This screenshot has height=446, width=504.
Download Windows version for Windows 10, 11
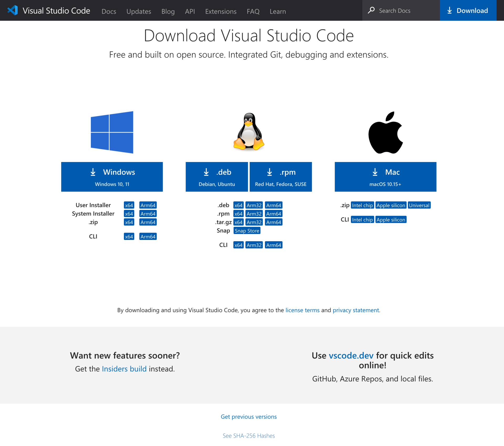pos(112,176)
